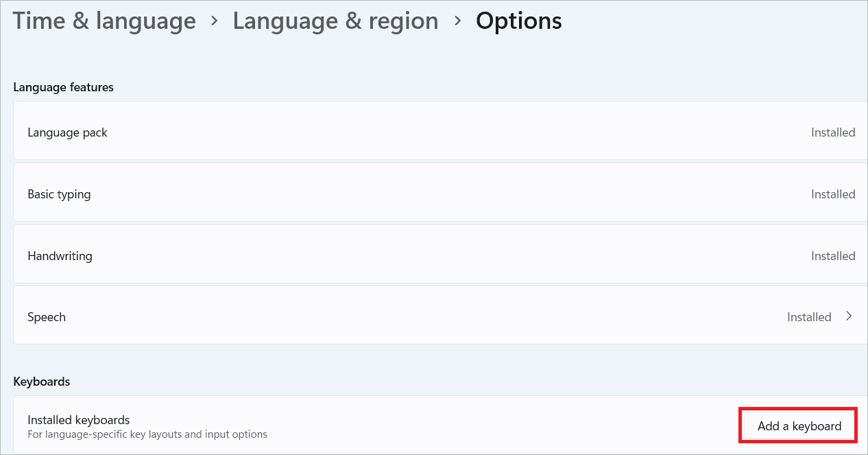Click chevron separator after Time & language
The height and width of the screenshot is (455, 868).
pyautogui.click(x=215, y=21)
